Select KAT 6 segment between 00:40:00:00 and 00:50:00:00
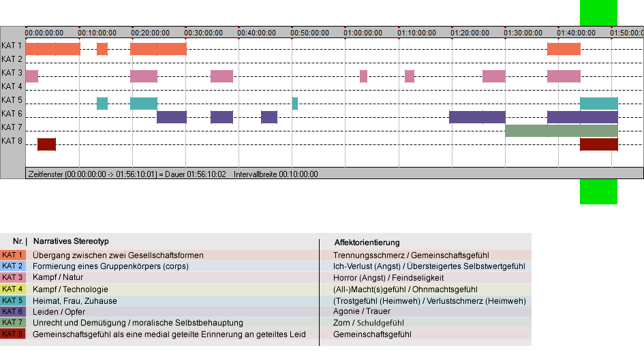The height and width of the screenshot is (361, 644). tap(269, 117)
